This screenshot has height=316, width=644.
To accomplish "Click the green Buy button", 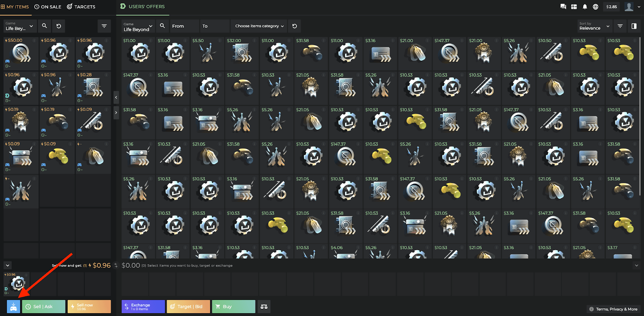I will point(233,306).
